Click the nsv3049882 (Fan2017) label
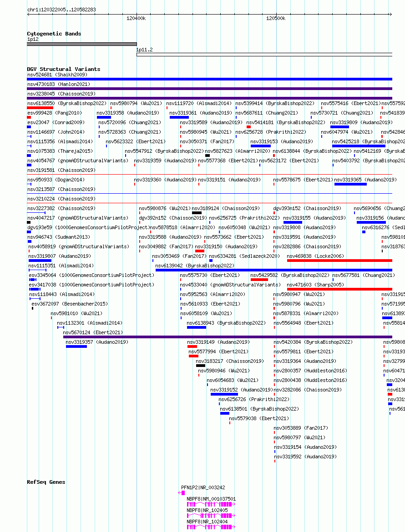This screenshot has height=532, width=405. [166, 246]
